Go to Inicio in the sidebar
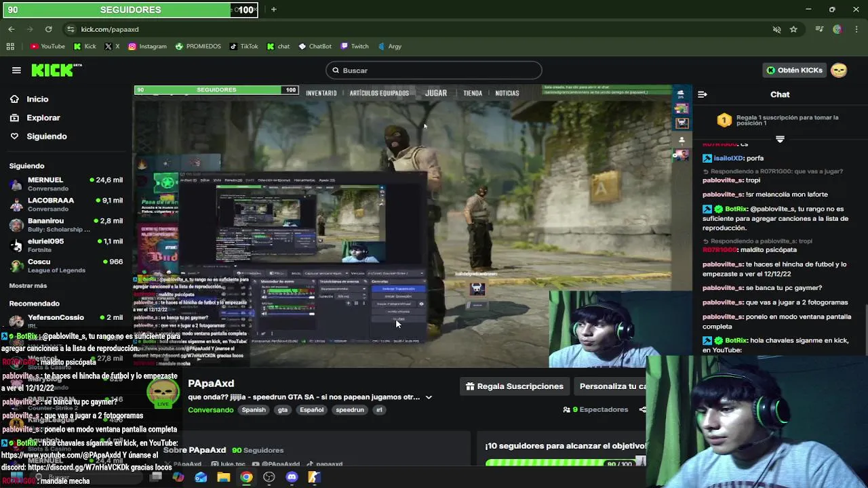Viewport: 868px width, 488px height. (37, 99)
